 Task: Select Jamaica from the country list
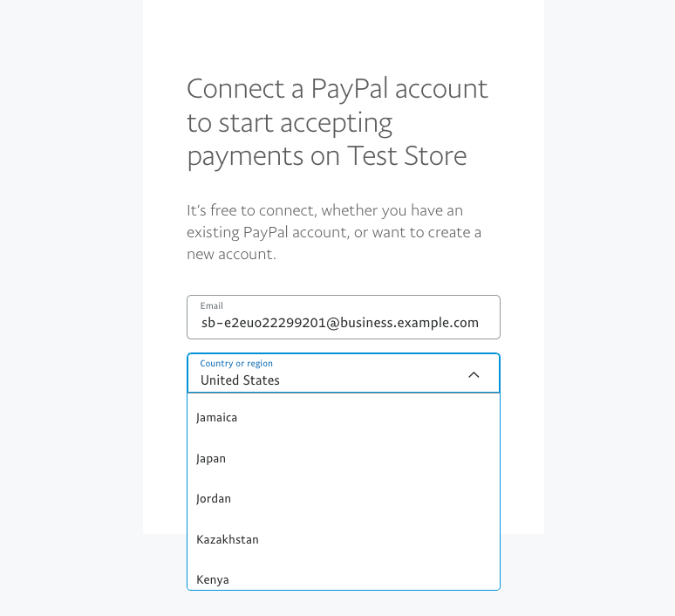point(217,418)
